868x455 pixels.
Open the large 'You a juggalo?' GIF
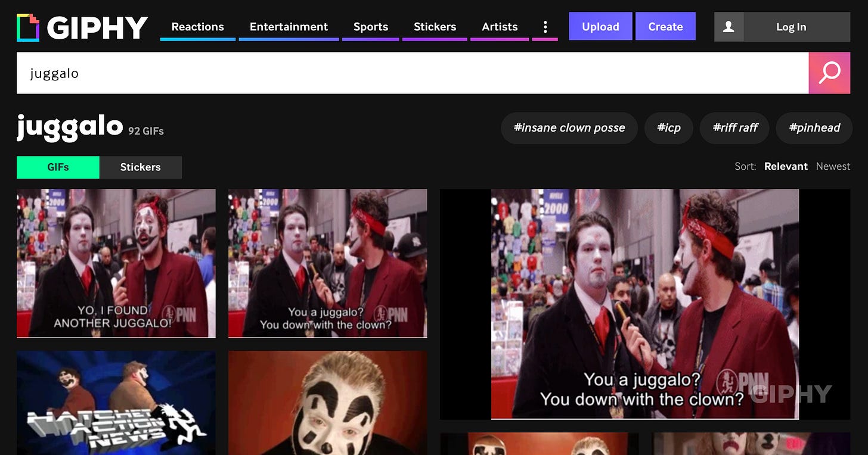(645, 304)
